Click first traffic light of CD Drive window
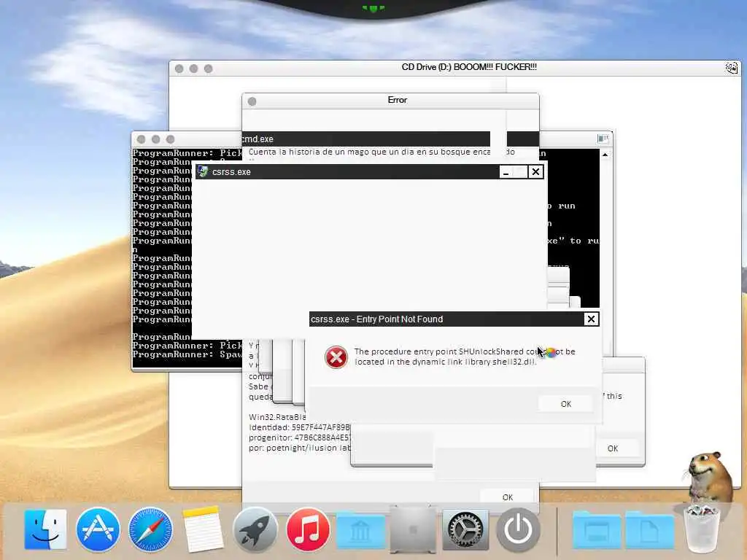747x560 pixels. pos(179,69)
